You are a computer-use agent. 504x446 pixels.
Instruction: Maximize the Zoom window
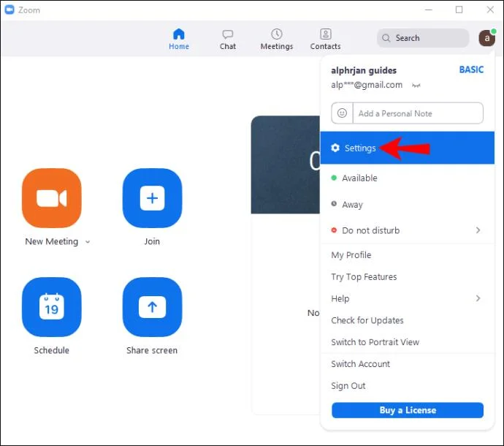point(459,10)
